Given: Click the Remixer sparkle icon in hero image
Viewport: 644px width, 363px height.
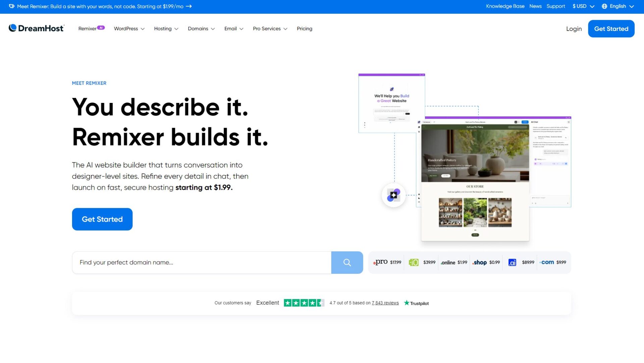Looking at the screenshot, I should tap(393, 195).
